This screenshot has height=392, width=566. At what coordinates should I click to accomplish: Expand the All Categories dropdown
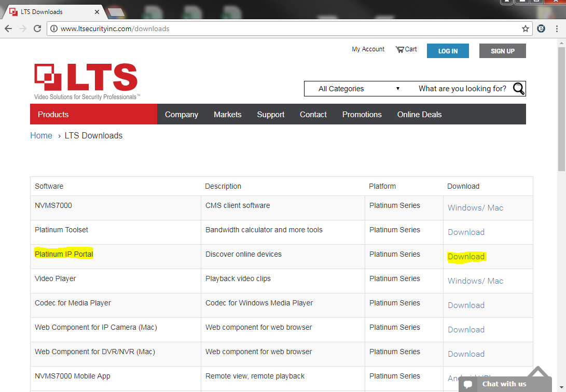pos(358,89)
